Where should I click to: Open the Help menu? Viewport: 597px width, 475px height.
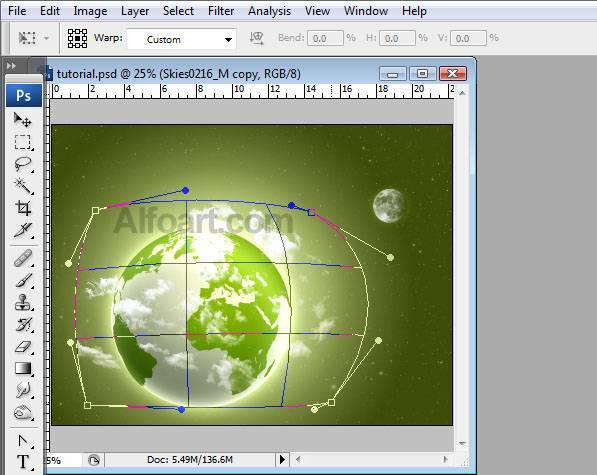414,11
